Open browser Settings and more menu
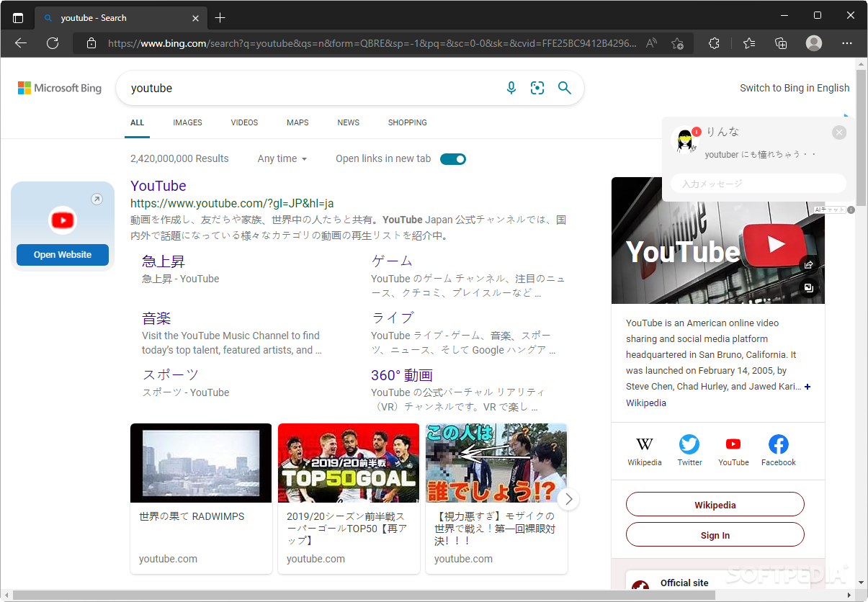The image size is (868, 602). coord(847,43)
